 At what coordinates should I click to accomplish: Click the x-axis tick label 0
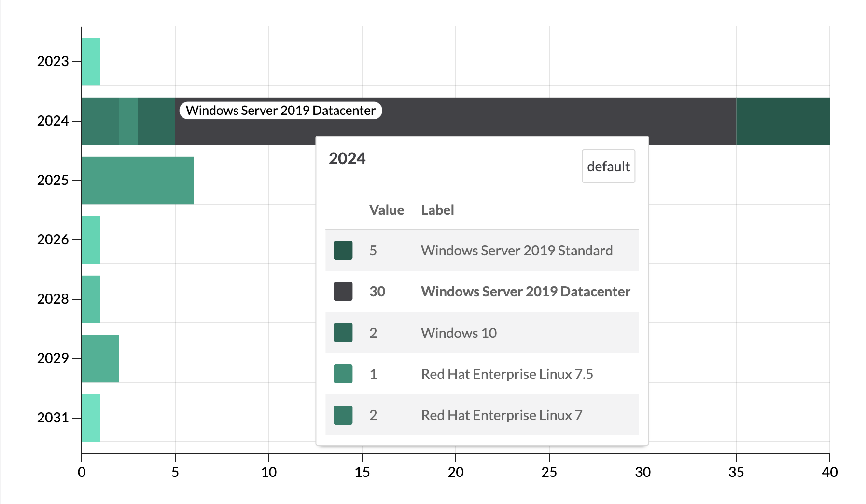[x=82, y=472]
